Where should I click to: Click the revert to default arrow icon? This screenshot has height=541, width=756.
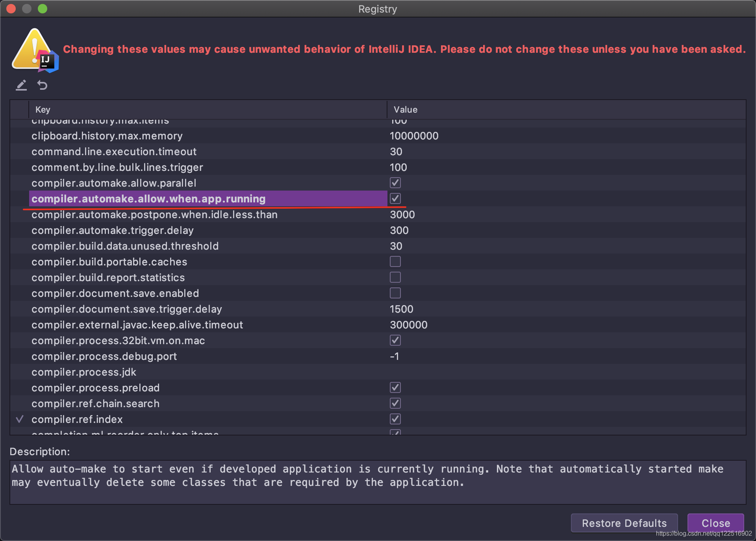click(x=42, y=85)
